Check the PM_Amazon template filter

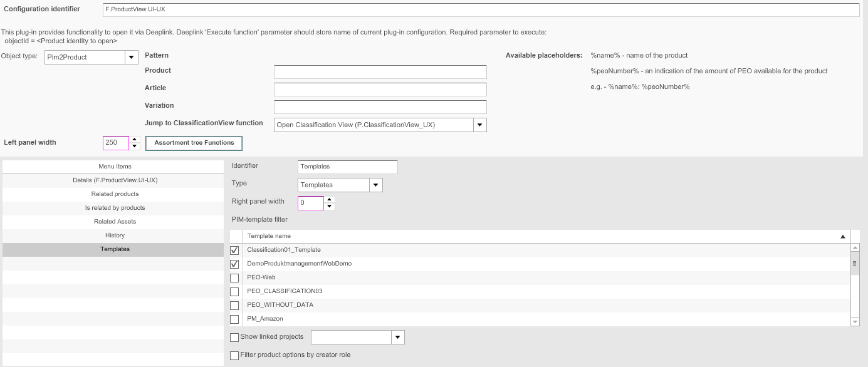pyautogui.click(x=234, y=319)
